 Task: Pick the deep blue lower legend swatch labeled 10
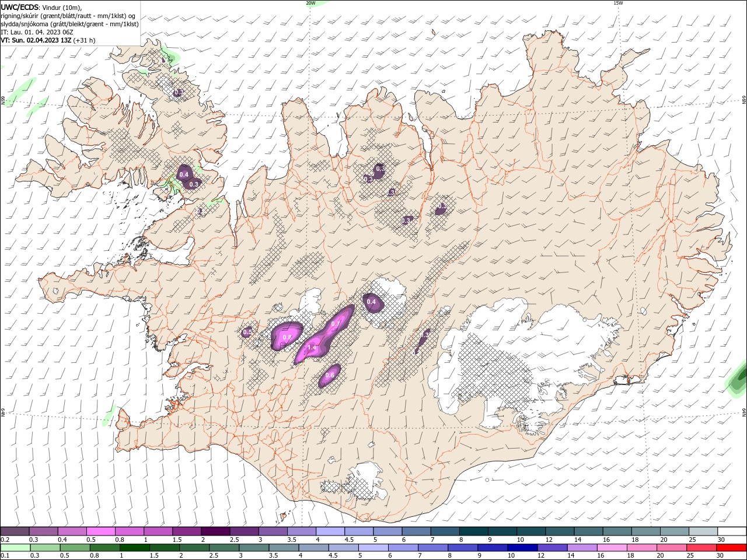523,548
